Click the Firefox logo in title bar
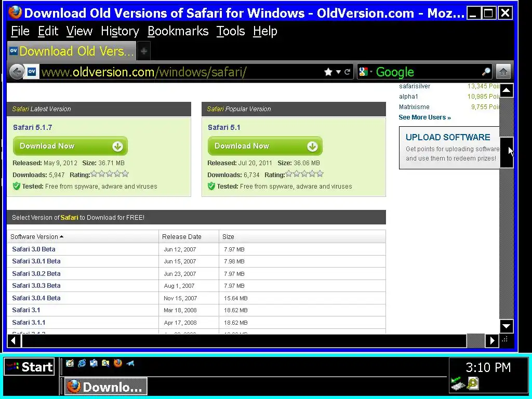The width and height of the screenshot is (532, 399). tap(15, 13)
